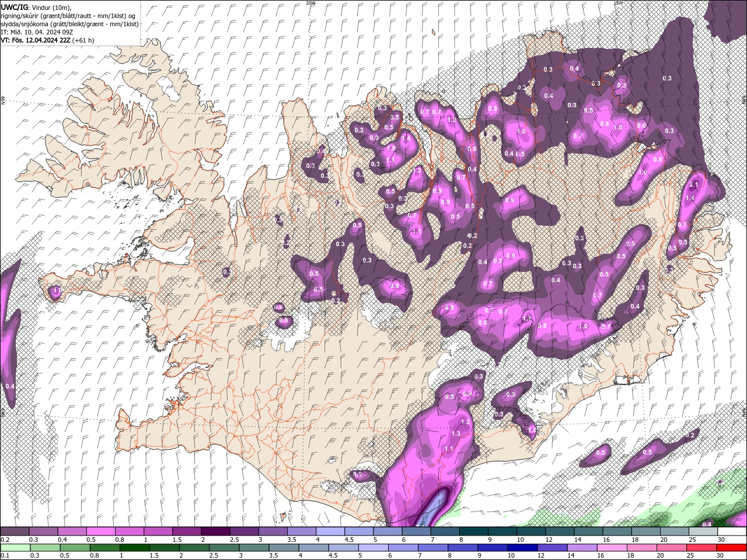Click the 'UWC/IG' title text
The image size is (747, 560).
(15, 7)
